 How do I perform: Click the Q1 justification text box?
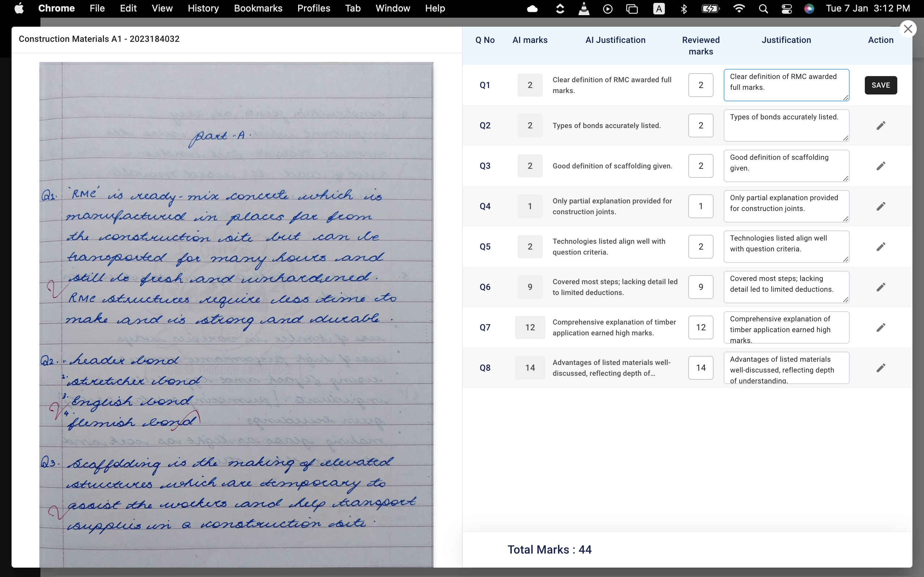click(786, 85)
